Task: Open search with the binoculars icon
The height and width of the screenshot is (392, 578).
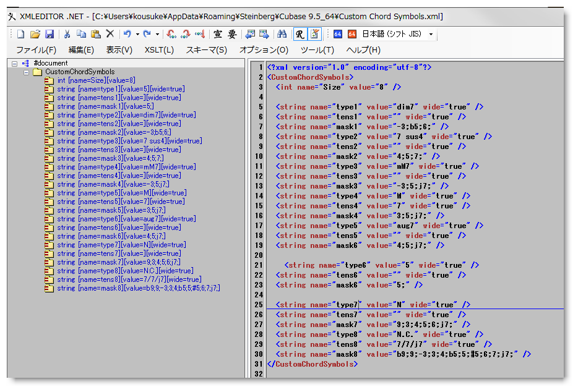Action: coord(282,34)
